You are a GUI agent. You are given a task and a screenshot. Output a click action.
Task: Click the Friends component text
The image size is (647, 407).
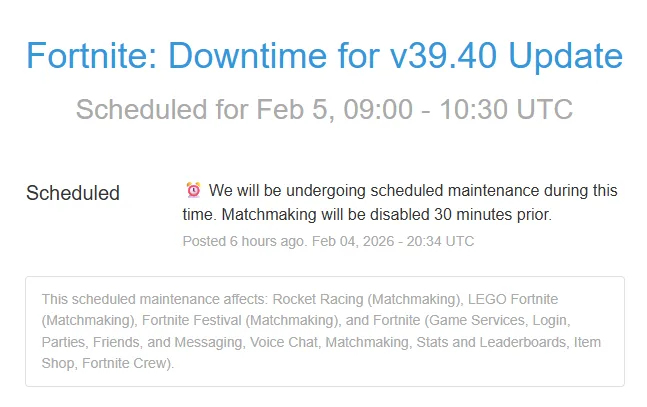(114, 342)
